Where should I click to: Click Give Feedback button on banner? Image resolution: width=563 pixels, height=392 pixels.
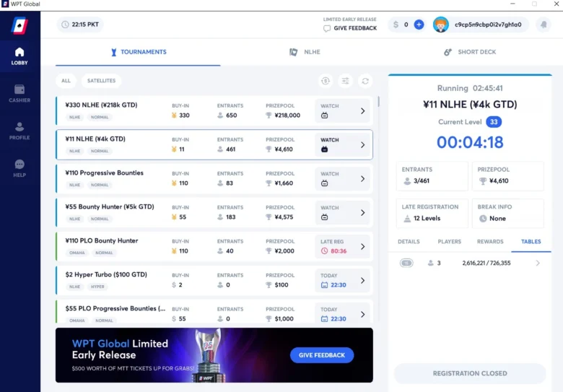pos(322,355)
